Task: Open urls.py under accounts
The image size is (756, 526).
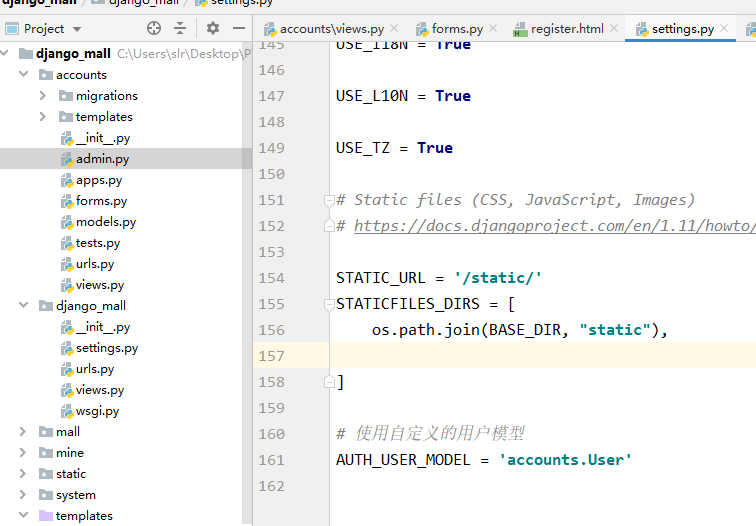Action: point(95,264)
